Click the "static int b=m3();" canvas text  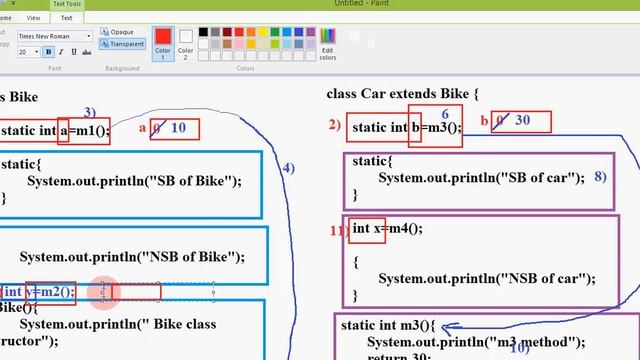click(407, 128)
